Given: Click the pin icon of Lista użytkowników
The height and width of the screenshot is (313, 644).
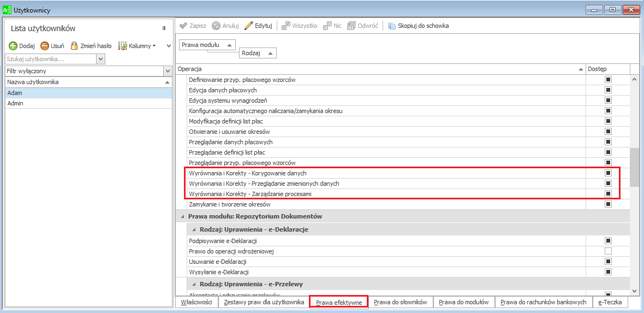Looking at the screenshot, I should [x=164, y=28].
